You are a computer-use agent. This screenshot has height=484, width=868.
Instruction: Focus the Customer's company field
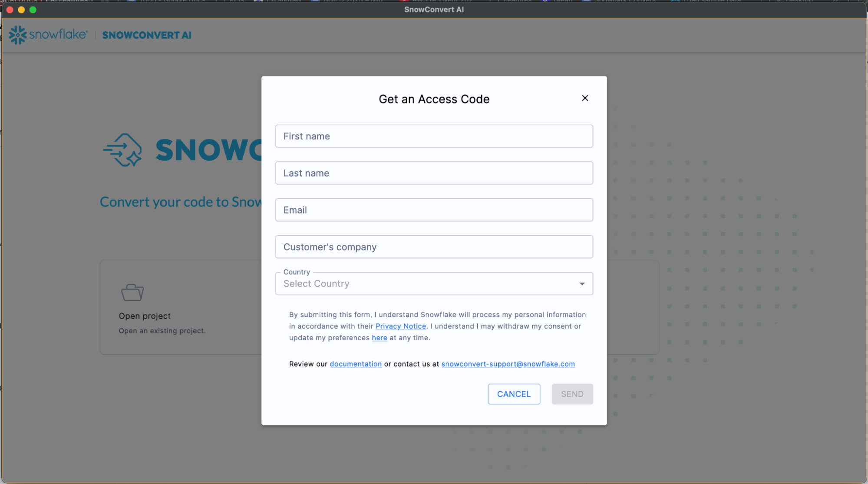pos(434,247)
